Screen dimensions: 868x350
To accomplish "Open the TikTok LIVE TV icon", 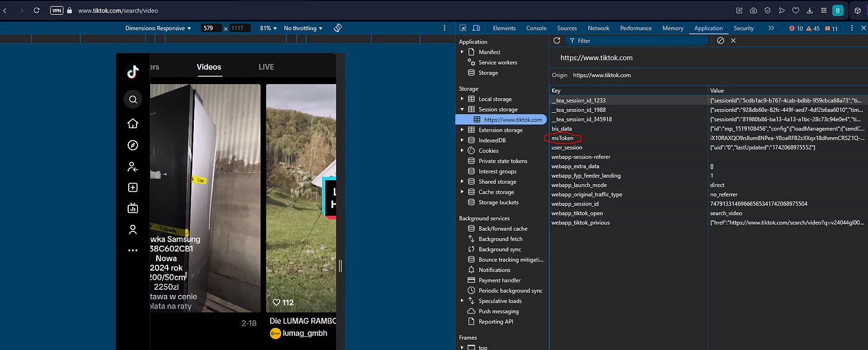I will click(133, 208).
